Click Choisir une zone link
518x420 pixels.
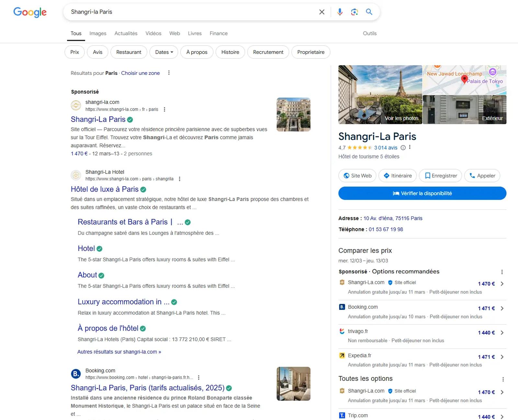[x=141, y=73]
